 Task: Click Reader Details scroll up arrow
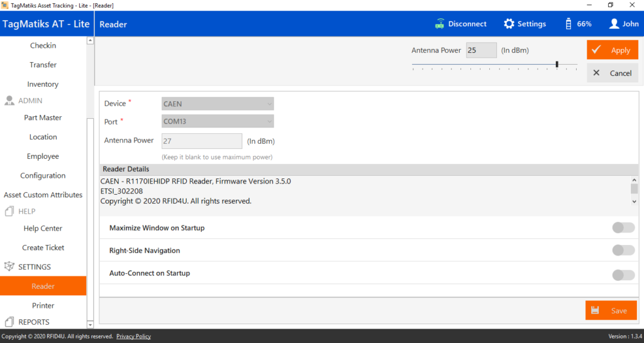click(x=634, y=180)
